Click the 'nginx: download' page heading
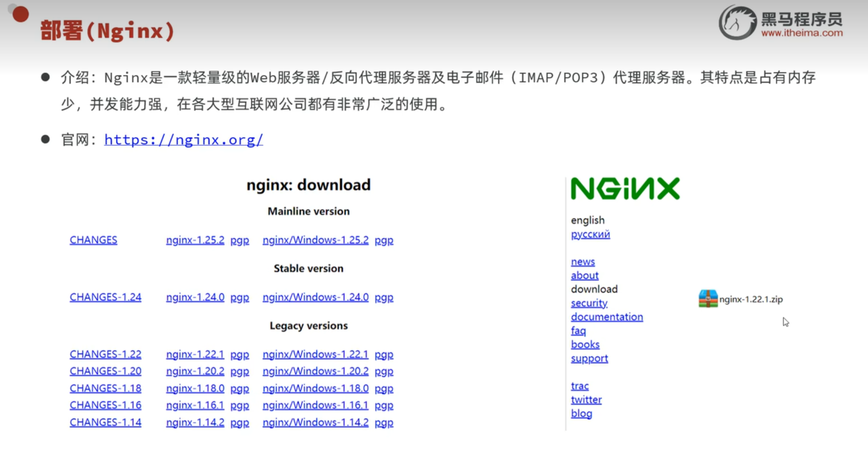This screenshot has height=452, width=868. point(308,185)
